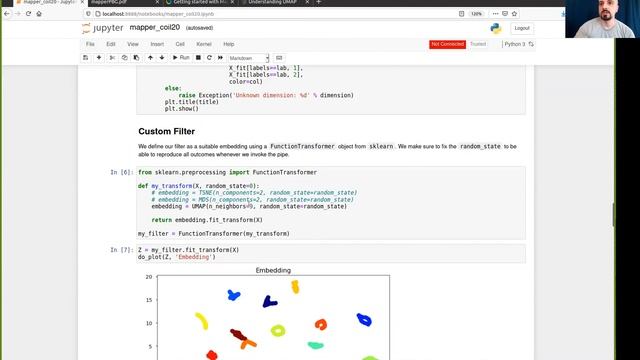640x360 pixels.
Task: Restart the kernel with the circular arrow icon
Action: (209, 58)
